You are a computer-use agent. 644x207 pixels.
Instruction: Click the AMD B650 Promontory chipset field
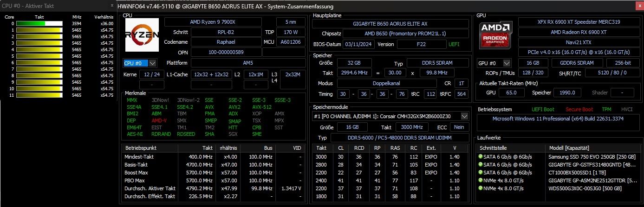point(405,33)
